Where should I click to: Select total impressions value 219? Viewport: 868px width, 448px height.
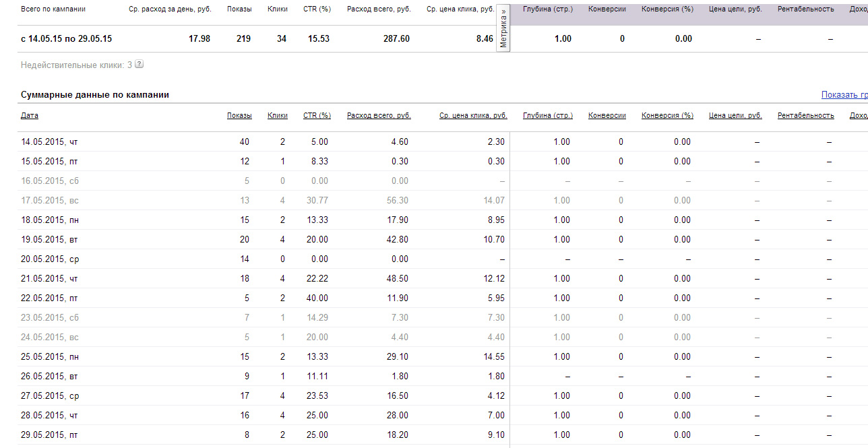click(x=243, y=39)
